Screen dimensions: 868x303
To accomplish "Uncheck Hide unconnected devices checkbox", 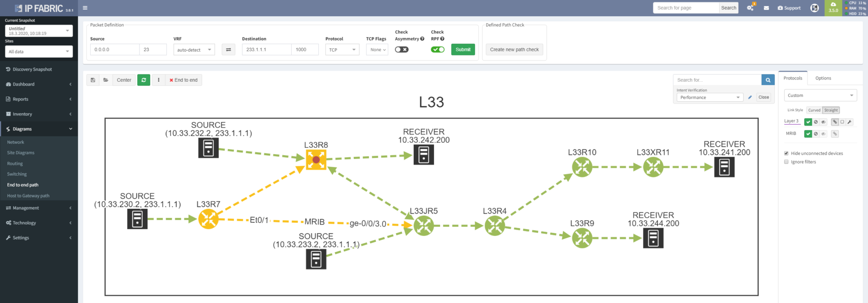I will 786,153.
